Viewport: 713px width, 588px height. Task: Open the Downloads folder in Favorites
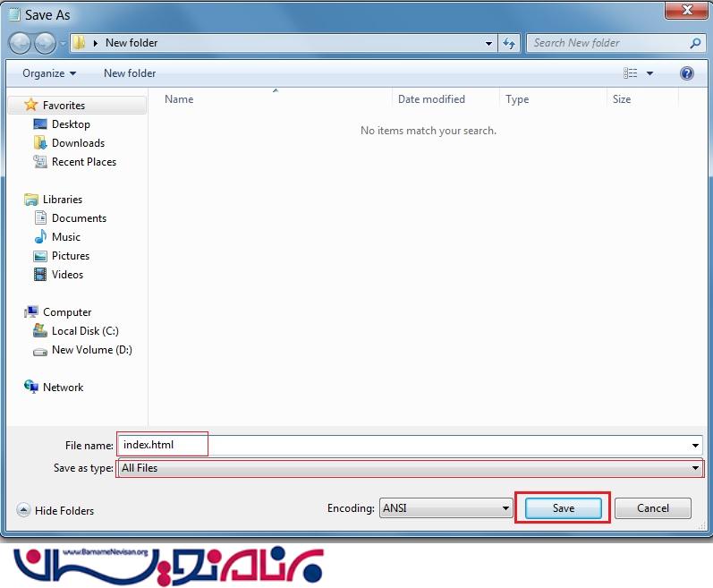click(78, 143)
